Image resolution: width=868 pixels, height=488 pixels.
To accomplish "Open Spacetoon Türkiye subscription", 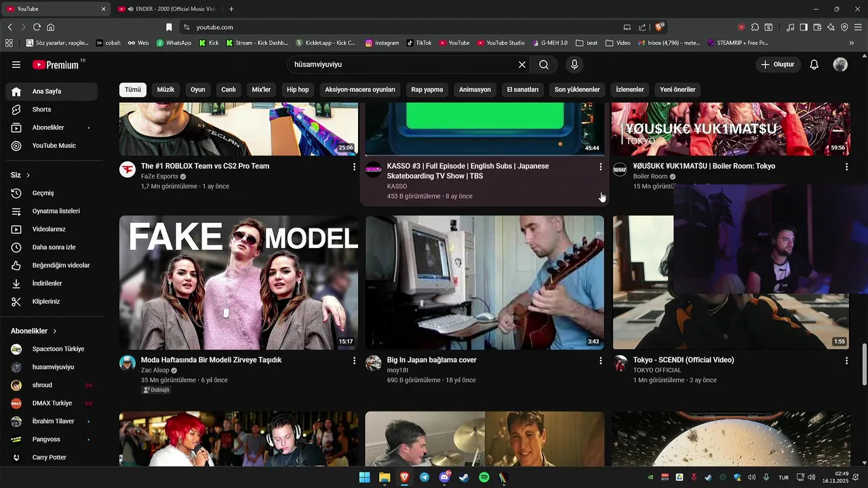I will [x=52, y=349].
